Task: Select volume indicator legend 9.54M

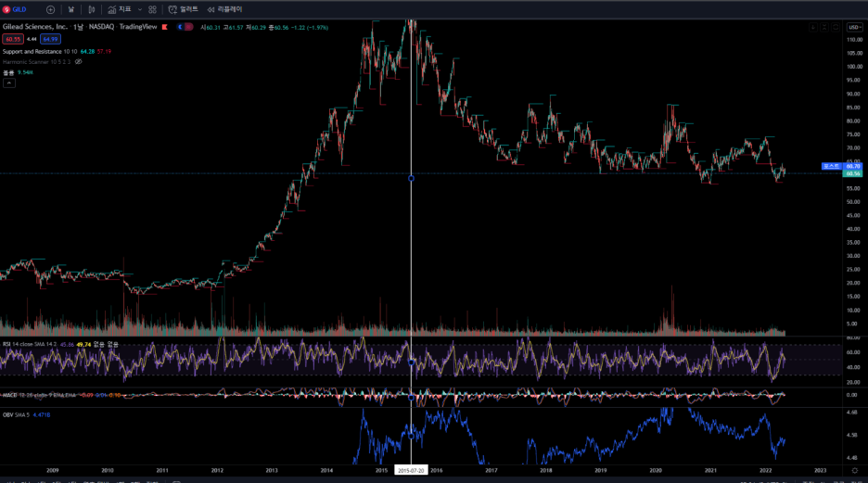Action: [x=18, y=72]
